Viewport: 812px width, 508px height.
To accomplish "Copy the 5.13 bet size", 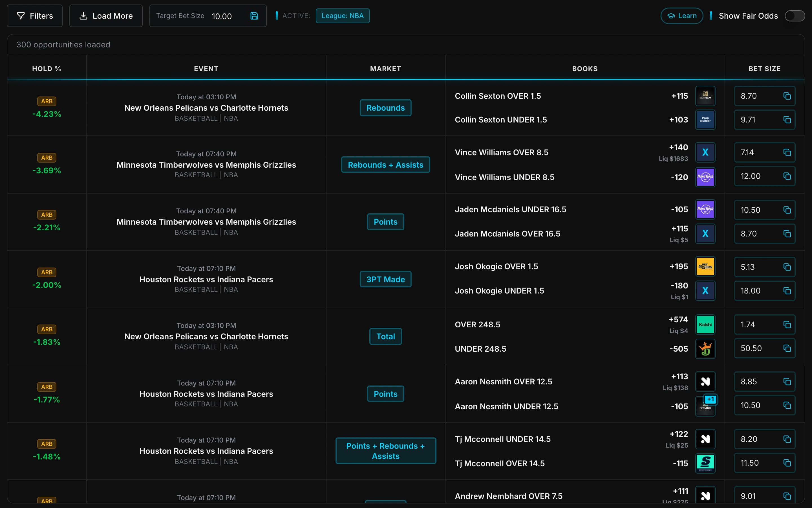I will (x=787, y=267).
